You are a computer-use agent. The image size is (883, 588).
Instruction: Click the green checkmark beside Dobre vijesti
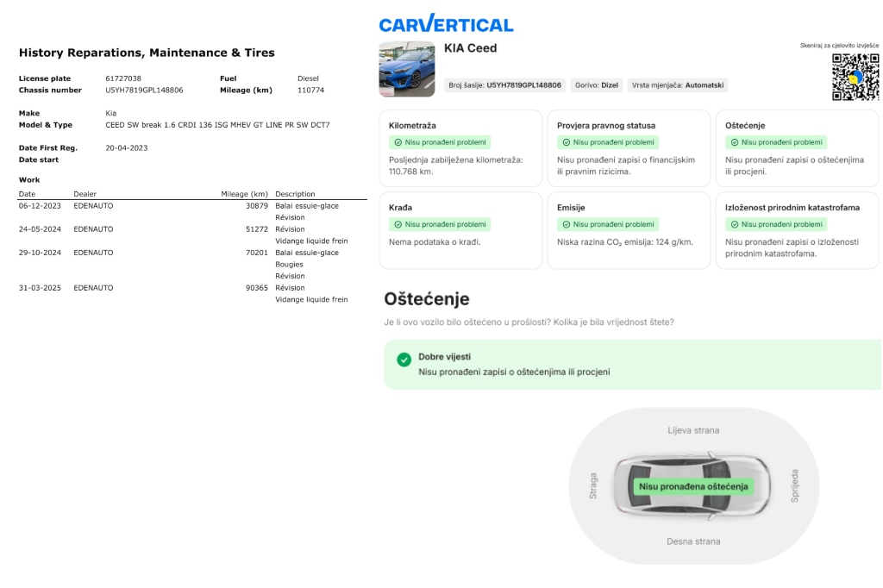tap(404, 360)
